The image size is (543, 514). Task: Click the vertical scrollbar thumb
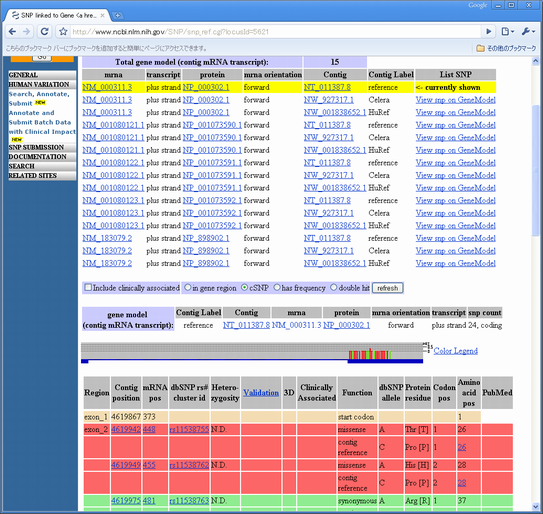click(x=535, y=170)
